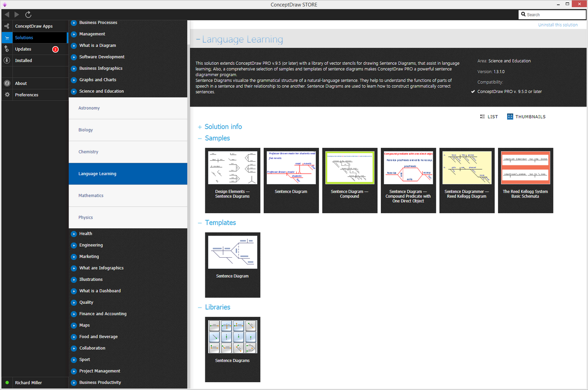Expand the What are Infographics category

point(74,268)
